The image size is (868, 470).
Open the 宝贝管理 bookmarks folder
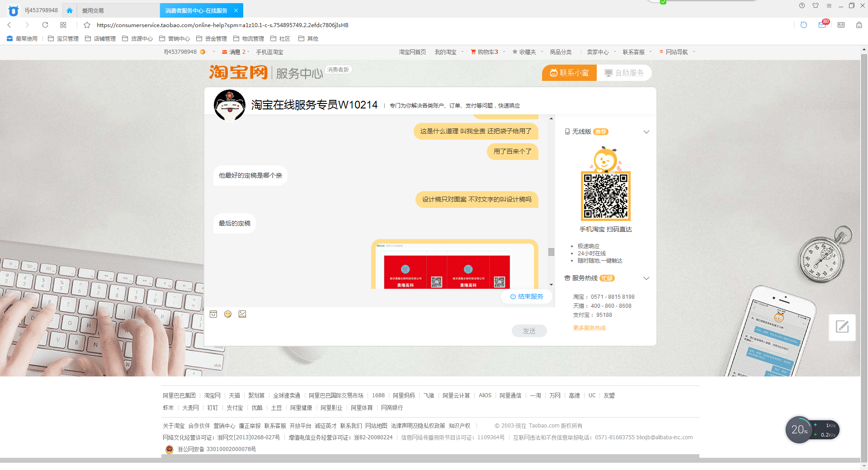(x=63, y=38)
